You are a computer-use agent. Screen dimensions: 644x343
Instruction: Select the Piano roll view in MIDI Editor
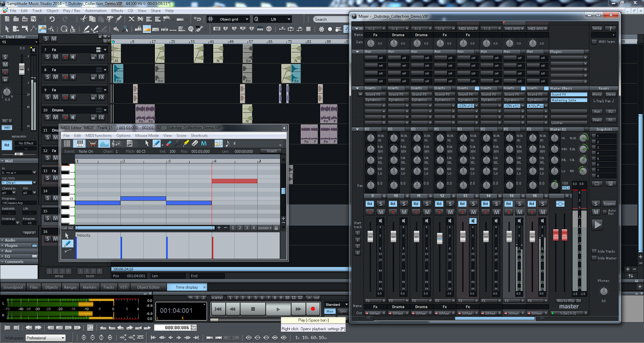80,143
